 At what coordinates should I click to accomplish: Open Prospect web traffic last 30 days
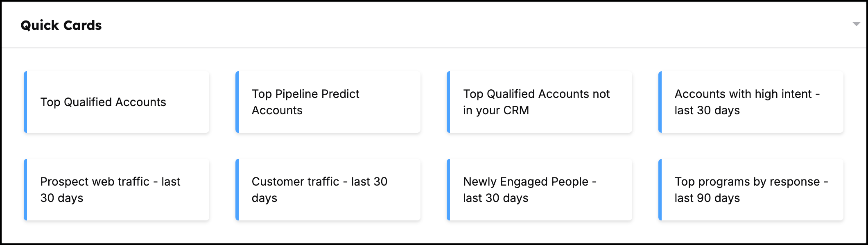(117, 190)
